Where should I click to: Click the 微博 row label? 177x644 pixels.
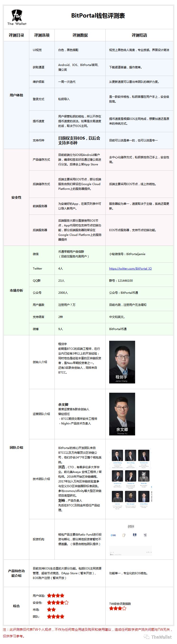click(x=36, y=329)
